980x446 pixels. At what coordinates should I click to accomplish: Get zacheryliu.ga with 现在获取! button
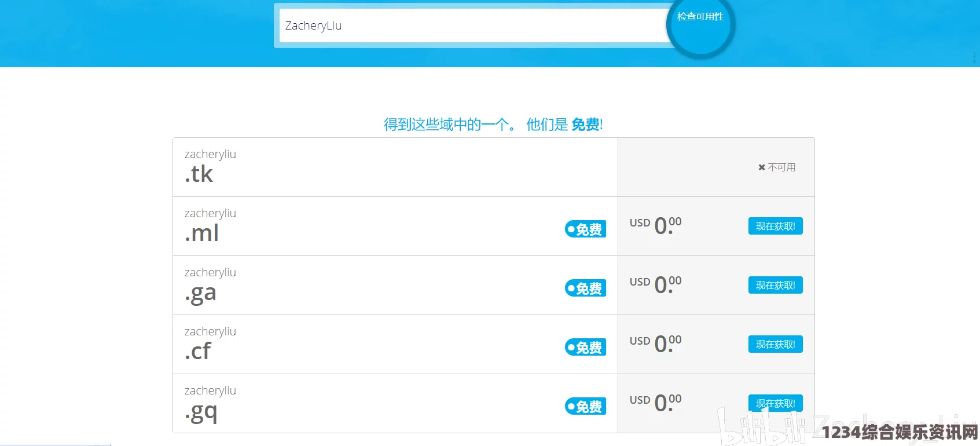click(775, 285)
